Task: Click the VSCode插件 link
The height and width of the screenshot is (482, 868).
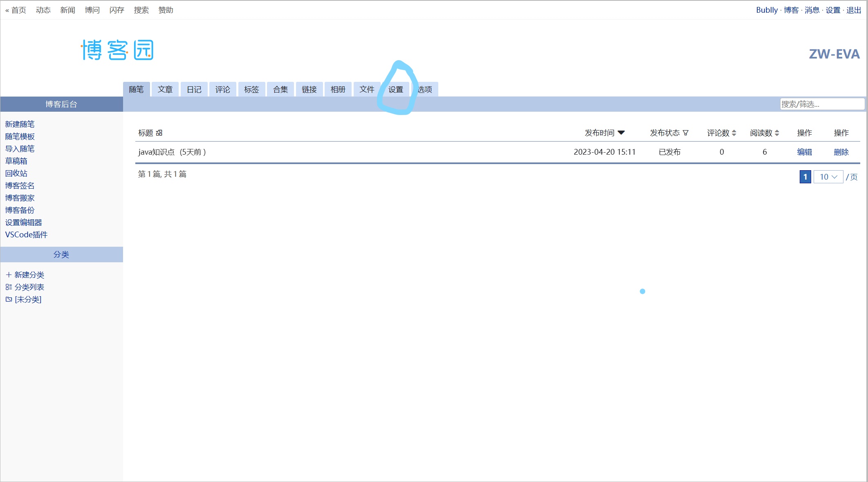Action: pos(26,234)
